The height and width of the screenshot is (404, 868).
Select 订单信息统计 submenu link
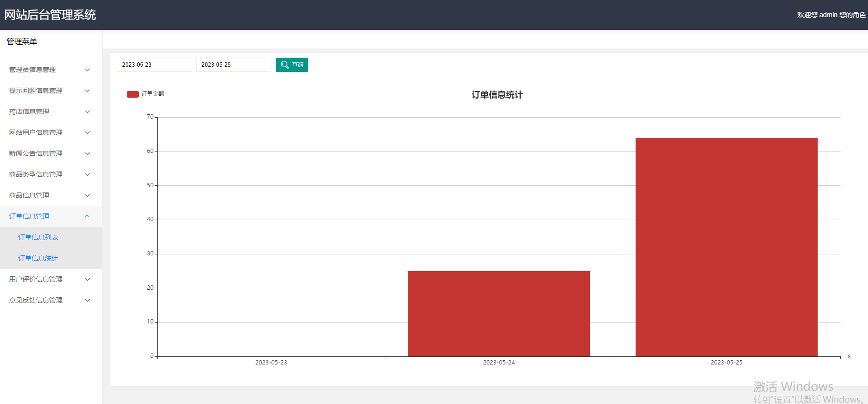(x=38, y=258)
